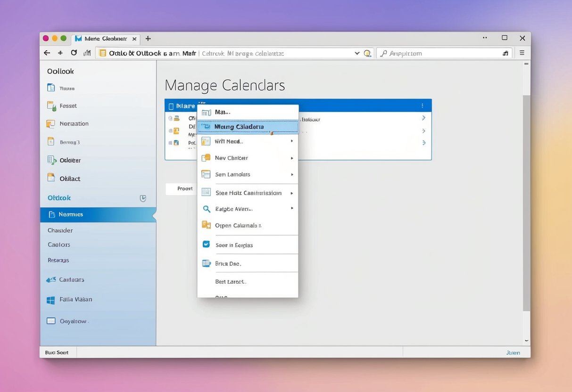This screenshot has width=572, height=392.
Task: Click the refresh icon in the browser toolbar
Action: point(74,53)
